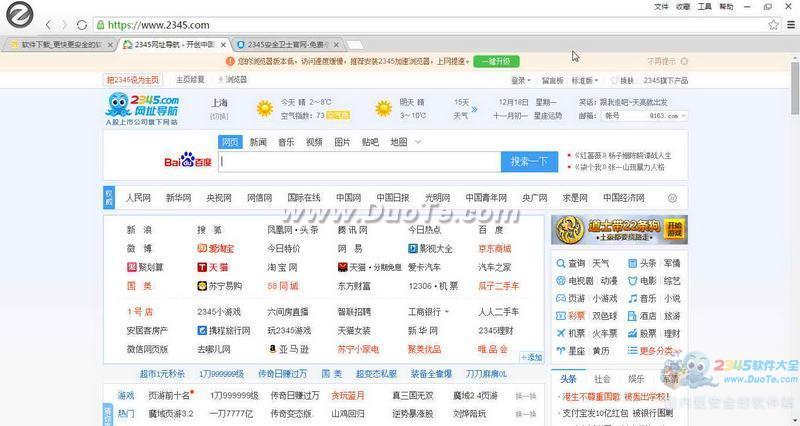Click the 音乐 music note icon
This screenshot has height=426, width=800.
click(633, 298)
